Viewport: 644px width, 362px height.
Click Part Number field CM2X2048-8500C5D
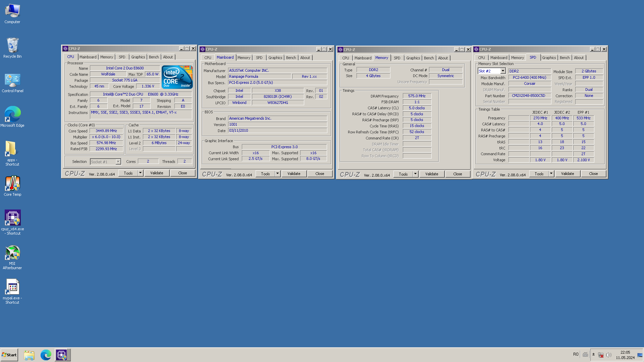(530, 96)
